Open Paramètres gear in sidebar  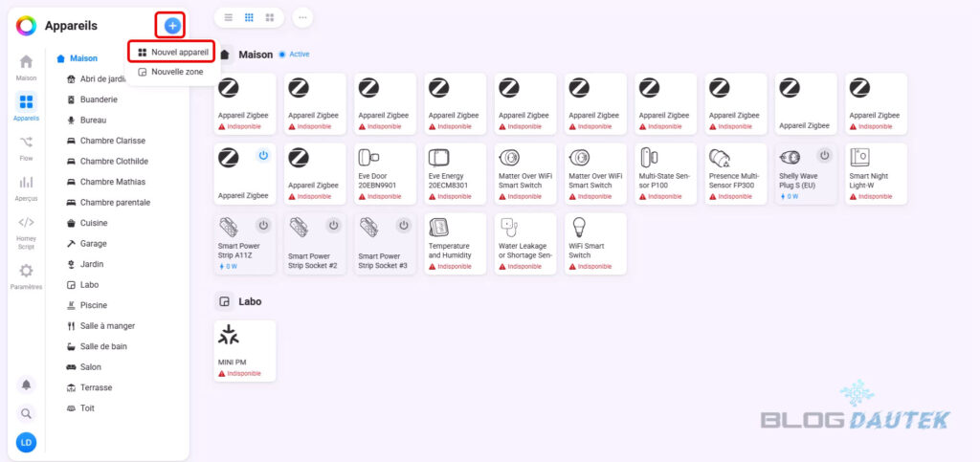point(26,275)
